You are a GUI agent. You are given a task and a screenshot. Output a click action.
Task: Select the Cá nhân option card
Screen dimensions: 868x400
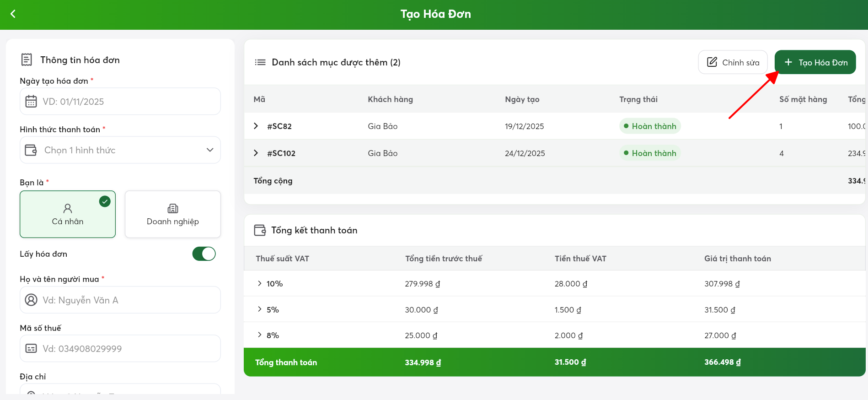(x=68, y=214)
